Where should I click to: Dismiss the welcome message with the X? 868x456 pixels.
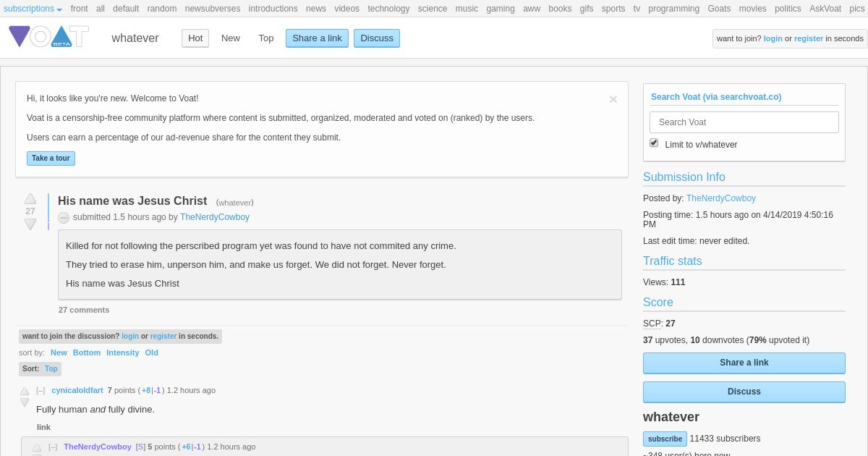point(613,99)
